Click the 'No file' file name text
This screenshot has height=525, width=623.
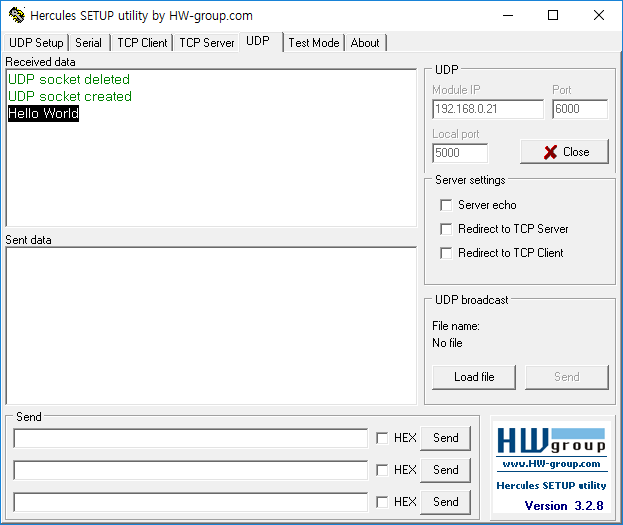447,343
